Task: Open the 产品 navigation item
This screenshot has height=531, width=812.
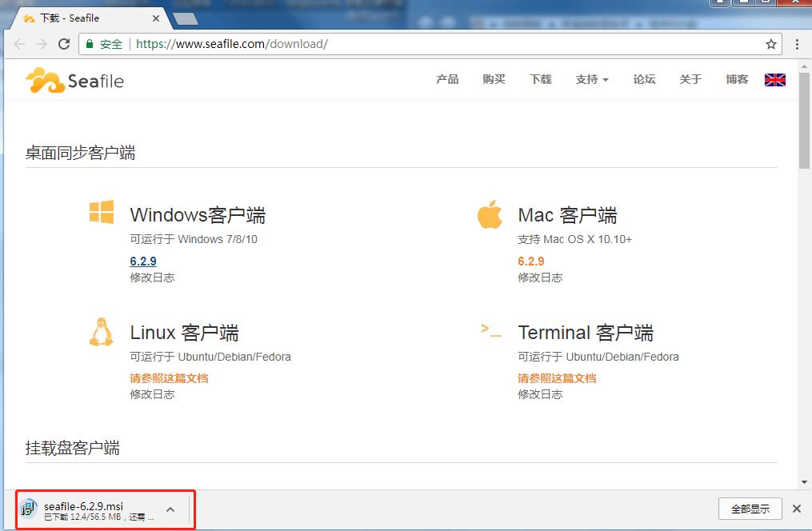Action: 447,79
